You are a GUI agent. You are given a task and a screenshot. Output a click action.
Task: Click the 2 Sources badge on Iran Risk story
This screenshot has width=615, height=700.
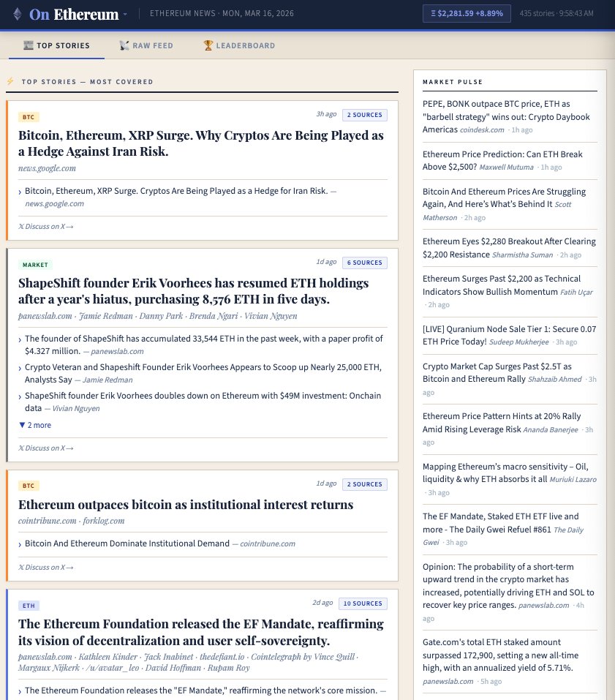(x=365, y=115)
